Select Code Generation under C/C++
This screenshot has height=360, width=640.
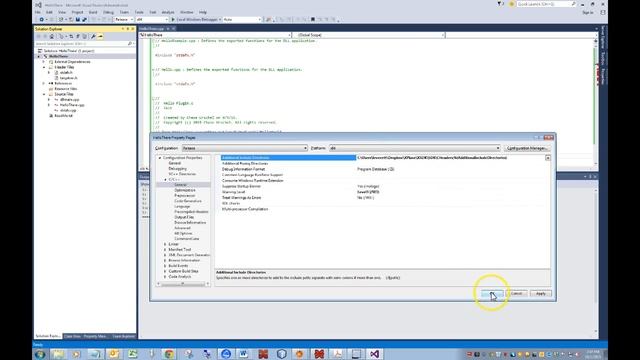188,201
